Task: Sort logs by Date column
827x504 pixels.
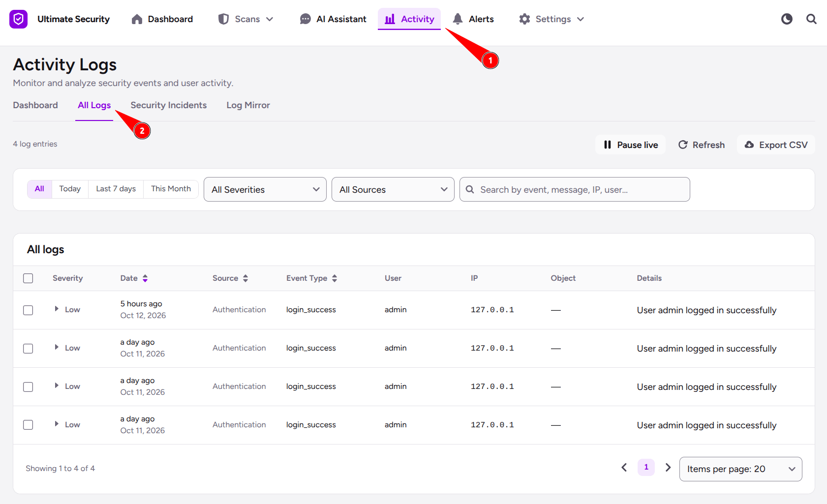Action: pyautogui.click(x=134, y=278)
